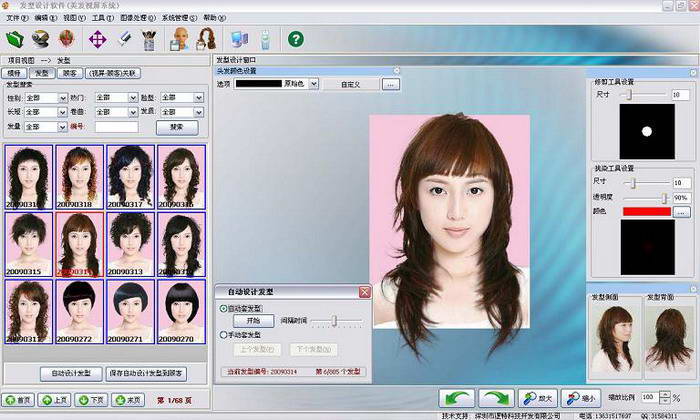Open the 帮助 menu

214,18
